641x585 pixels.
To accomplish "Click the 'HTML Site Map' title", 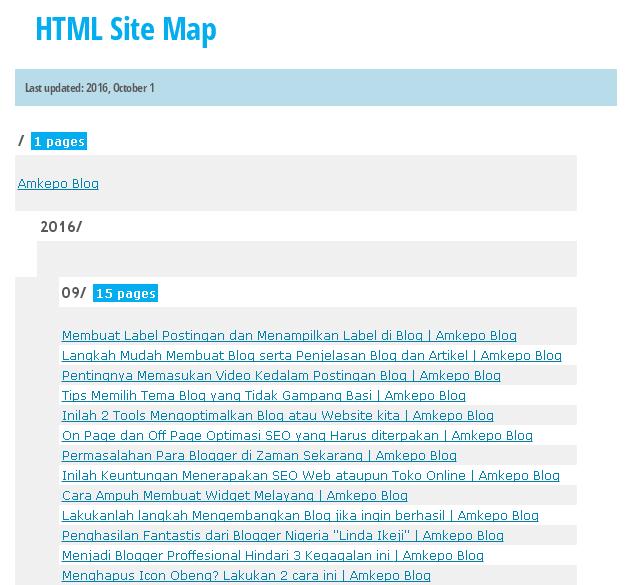I will pos(126,29).
